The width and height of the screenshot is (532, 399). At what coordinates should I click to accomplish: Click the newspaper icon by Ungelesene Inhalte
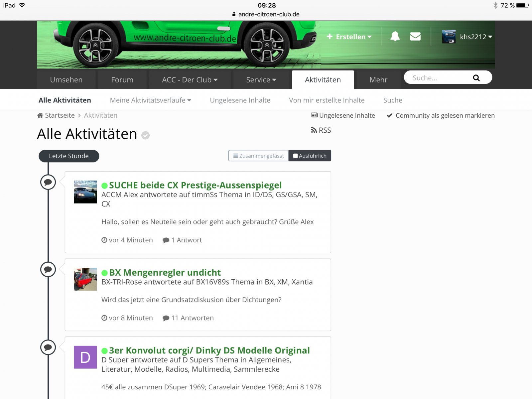(314, 115)
